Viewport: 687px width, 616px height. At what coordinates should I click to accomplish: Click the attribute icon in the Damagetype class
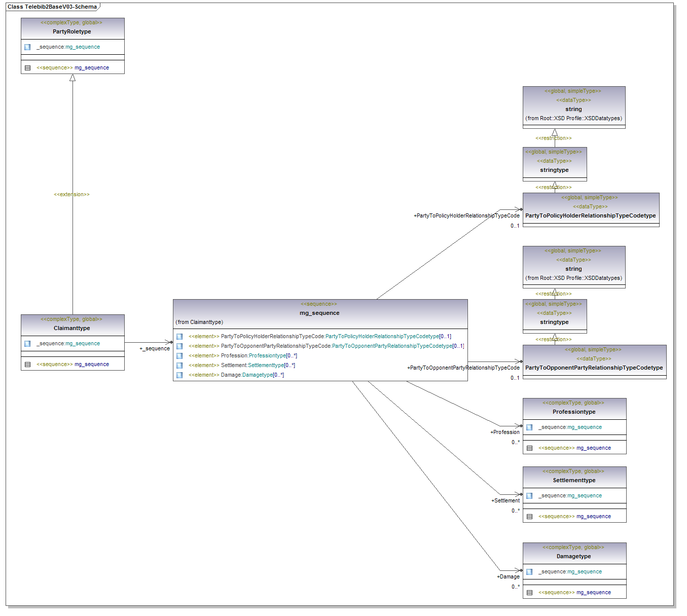(529, 572)
